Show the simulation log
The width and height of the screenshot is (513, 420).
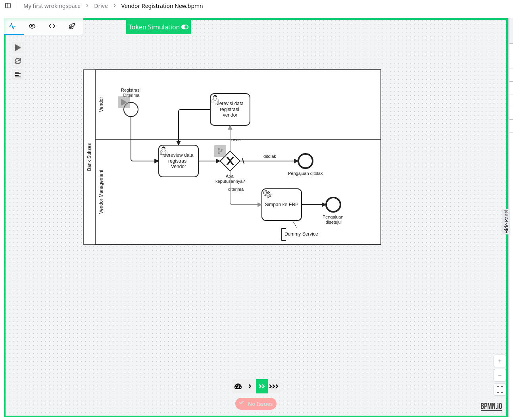(18, 75)
